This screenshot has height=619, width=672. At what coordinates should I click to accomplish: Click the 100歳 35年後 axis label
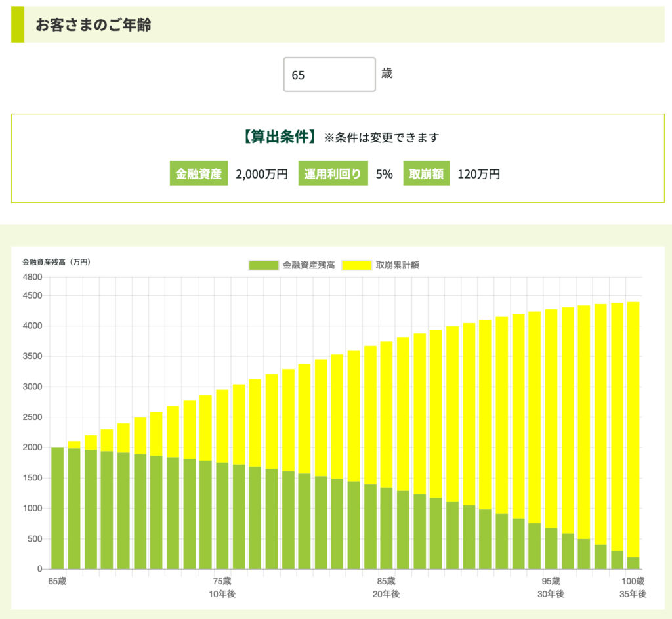tap(633, 587)
